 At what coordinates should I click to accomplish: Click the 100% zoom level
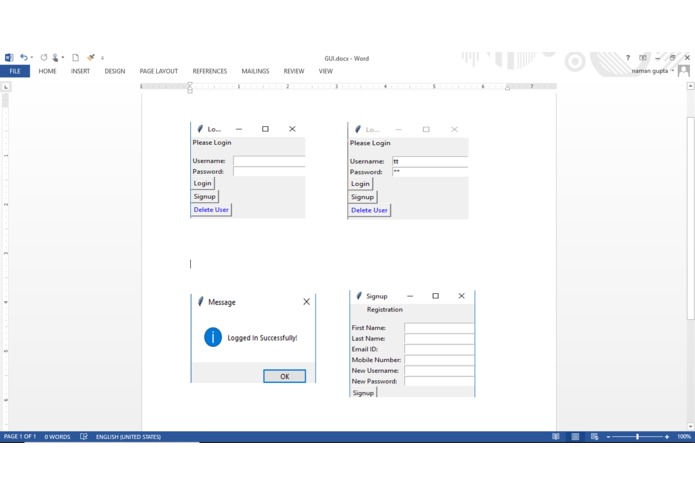(x=683, y=437)
